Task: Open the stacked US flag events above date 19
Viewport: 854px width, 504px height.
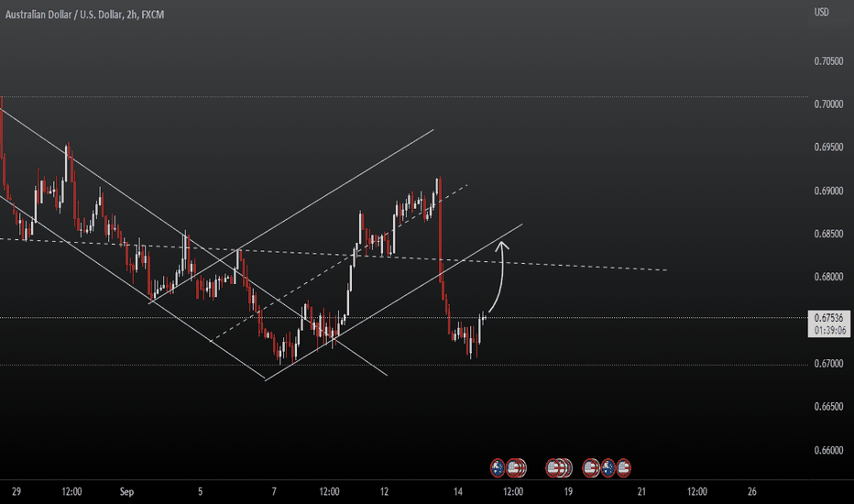Action: [559, 468]
